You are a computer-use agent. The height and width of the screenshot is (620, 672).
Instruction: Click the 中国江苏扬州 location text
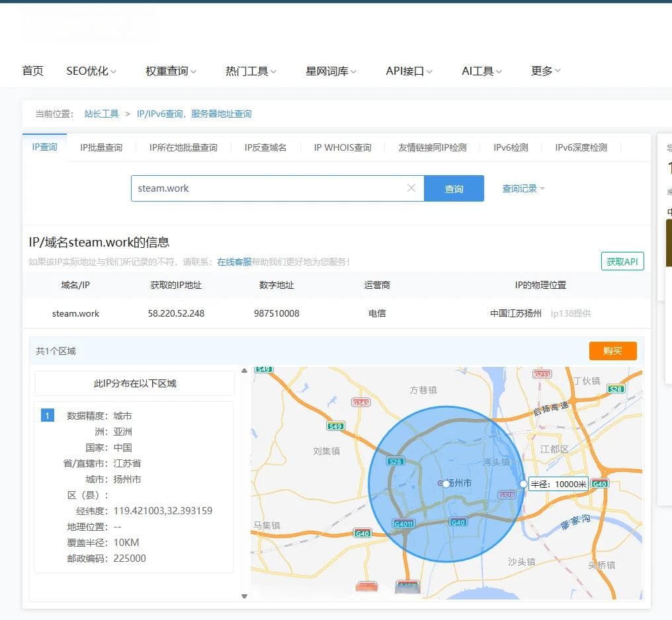(x=515, y=313)
